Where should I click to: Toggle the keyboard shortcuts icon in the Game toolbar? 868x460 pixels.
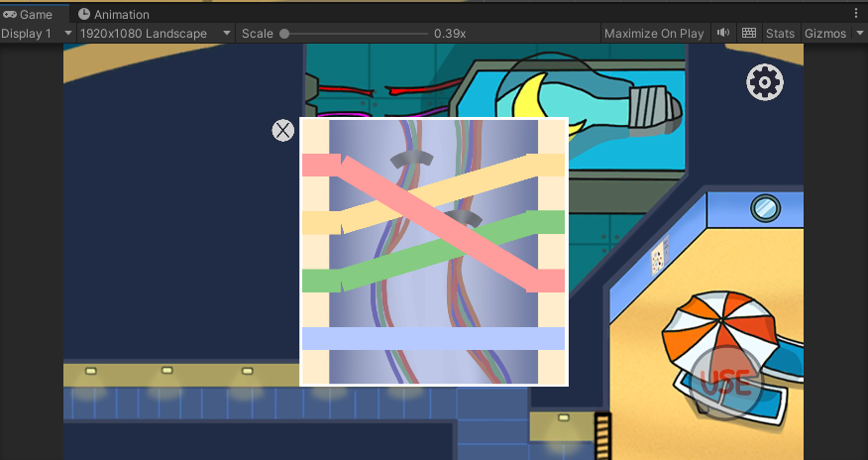tap(749, 34)
